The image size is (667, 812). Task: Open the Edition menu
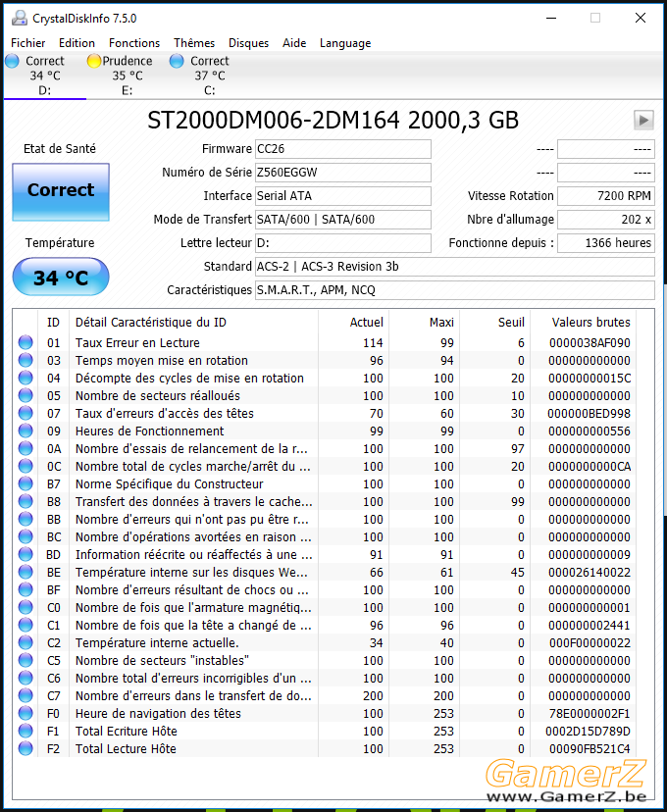point(77,43)
